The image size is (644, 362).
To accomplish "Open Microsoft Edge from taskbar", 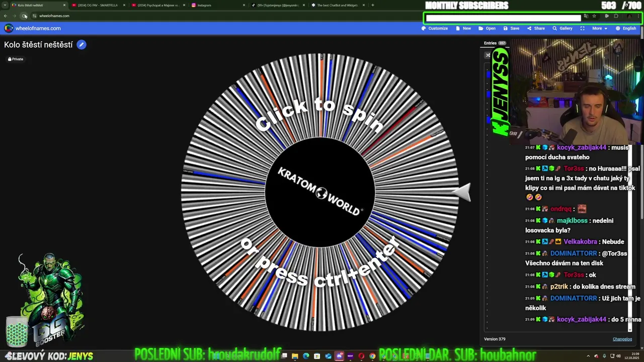I will (x=306, y=356).
